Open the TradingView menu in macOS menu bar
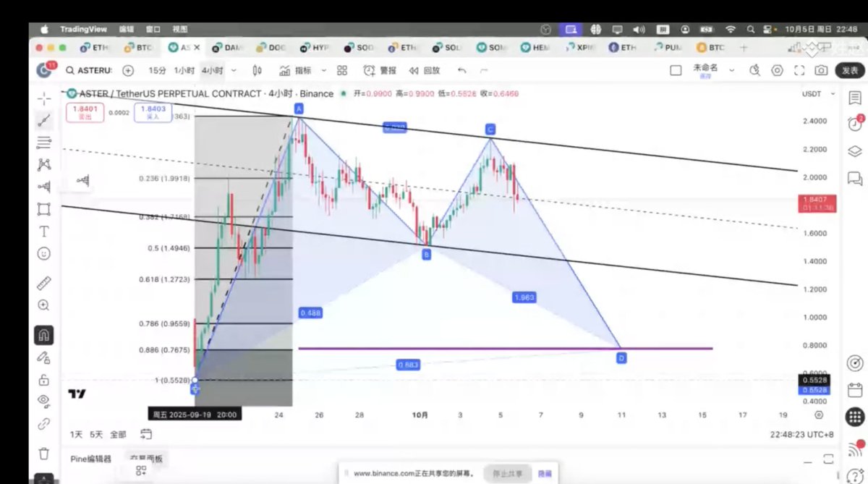The height and width of the screenshot is (484, 868). 83,29
